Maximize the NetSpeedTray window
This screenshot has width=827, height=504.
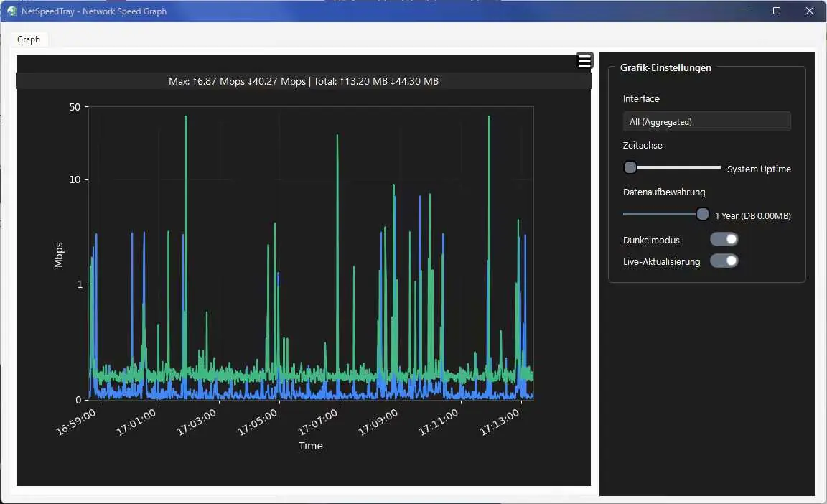pos(776,11)
